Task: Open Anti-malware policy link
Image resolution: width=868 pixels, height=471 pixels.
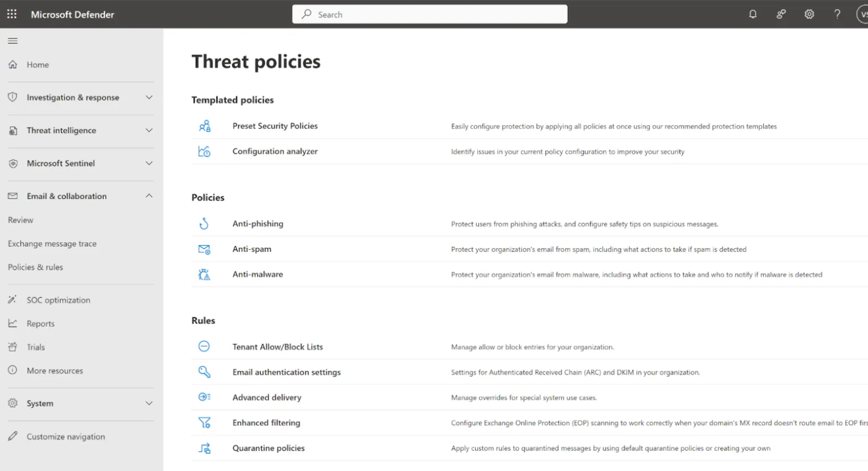Action: pyautogui.click(x=258, y=274)
